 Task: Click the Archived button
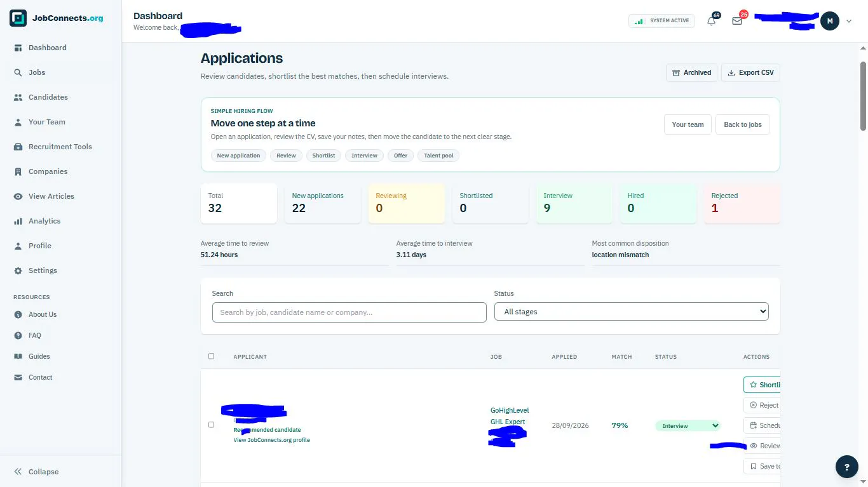click(692, 72)
